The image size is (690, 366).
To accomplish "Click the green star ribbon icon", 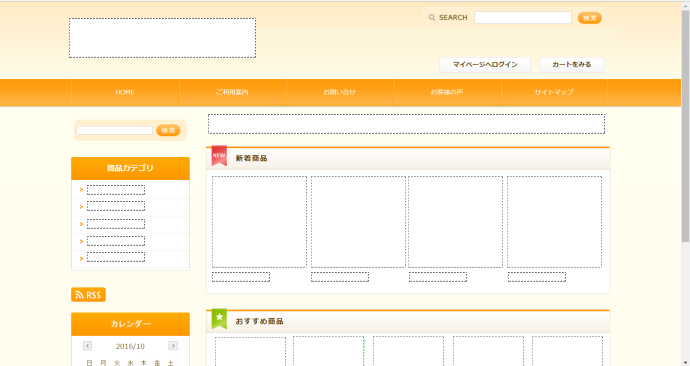I will (219, 318).
